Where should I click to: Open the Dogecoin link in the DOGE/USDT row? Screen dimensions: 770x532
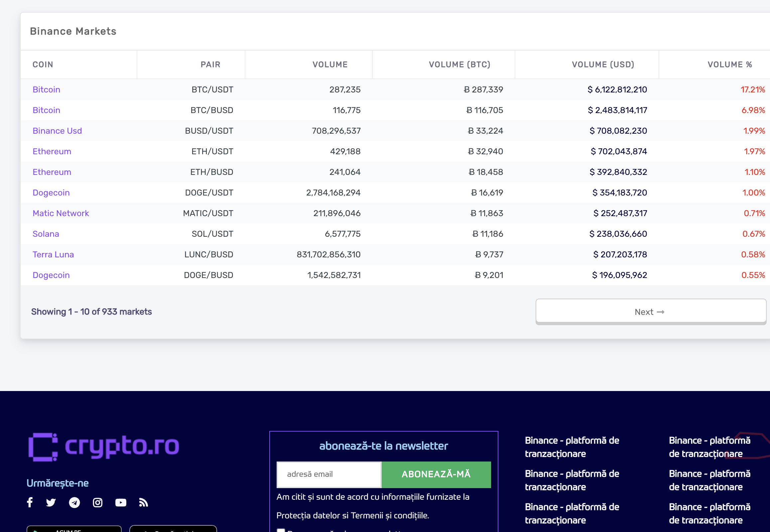[51, 193]
